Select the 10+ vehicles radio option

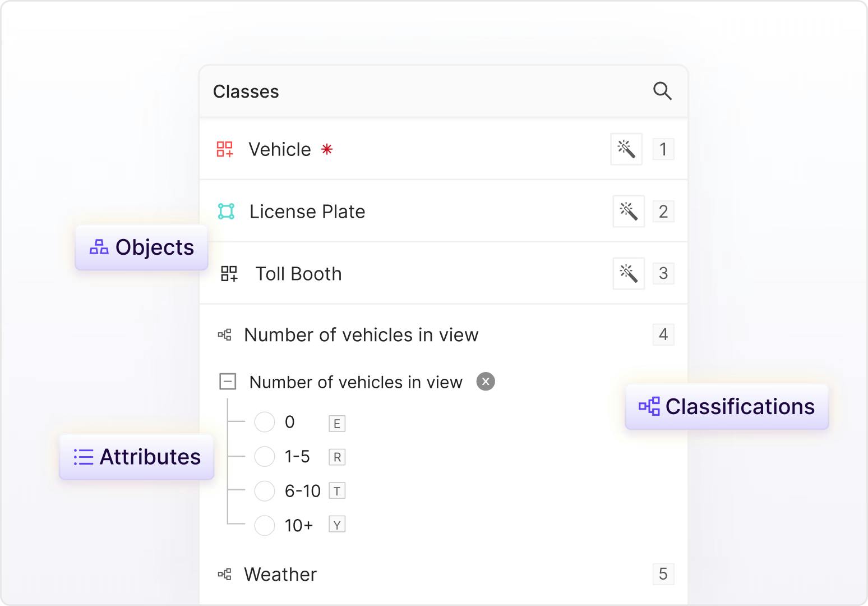pos(265,526)
